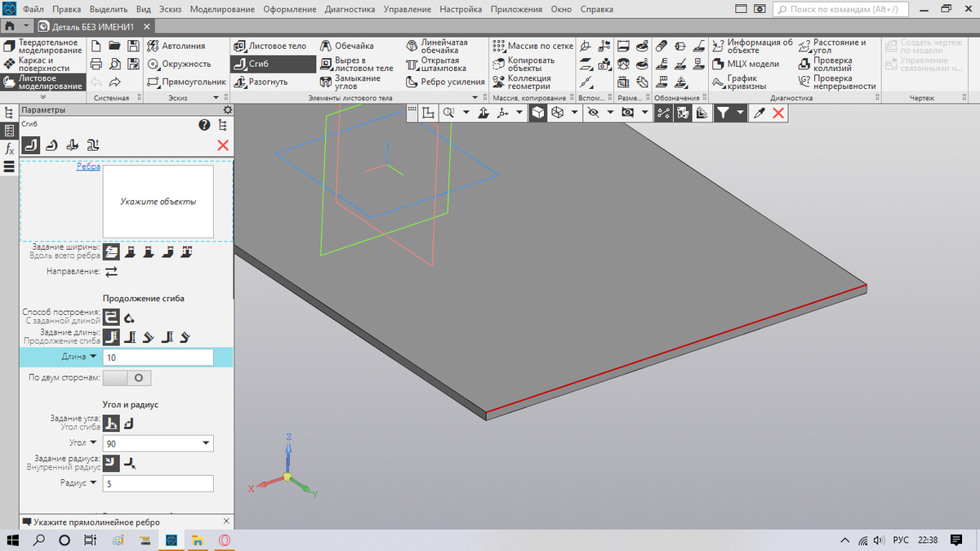Select second Способ построения option icon

pos(129,317)
